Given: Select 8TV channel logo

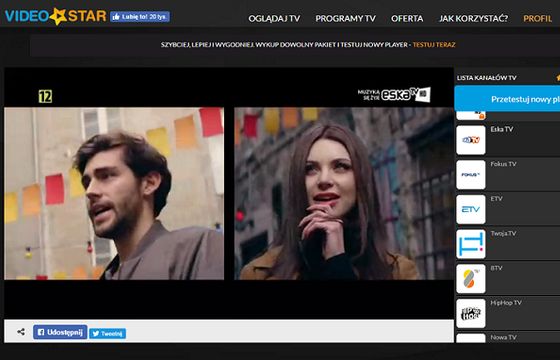Looking at the screenshot, I should (471, 279).
